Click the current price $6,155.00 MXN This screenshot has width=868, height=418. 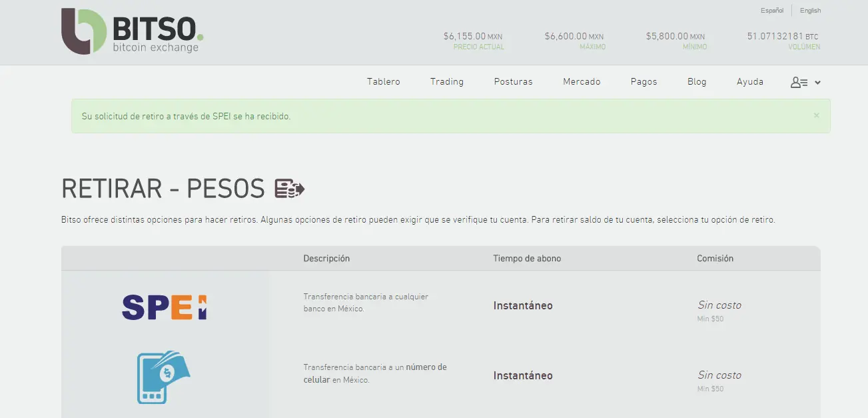[474, 36]
